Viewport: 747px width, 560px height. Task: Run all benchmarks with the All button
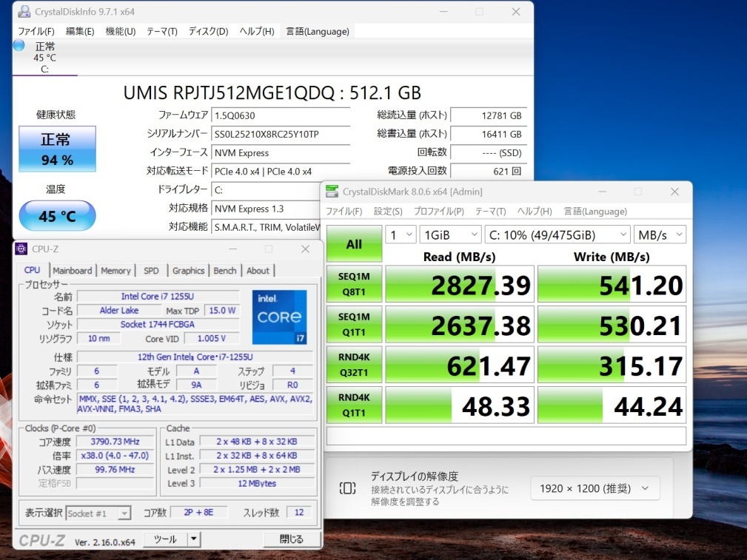(x=354, y=244)
